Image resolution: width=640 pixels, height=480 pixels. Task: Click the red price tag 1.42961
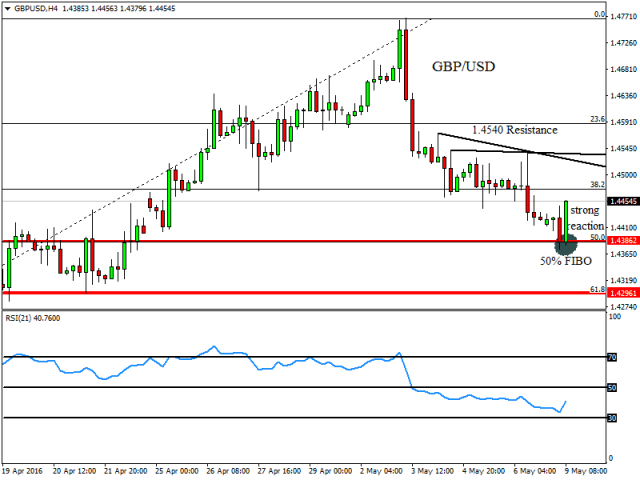click(x=623, y=293)
